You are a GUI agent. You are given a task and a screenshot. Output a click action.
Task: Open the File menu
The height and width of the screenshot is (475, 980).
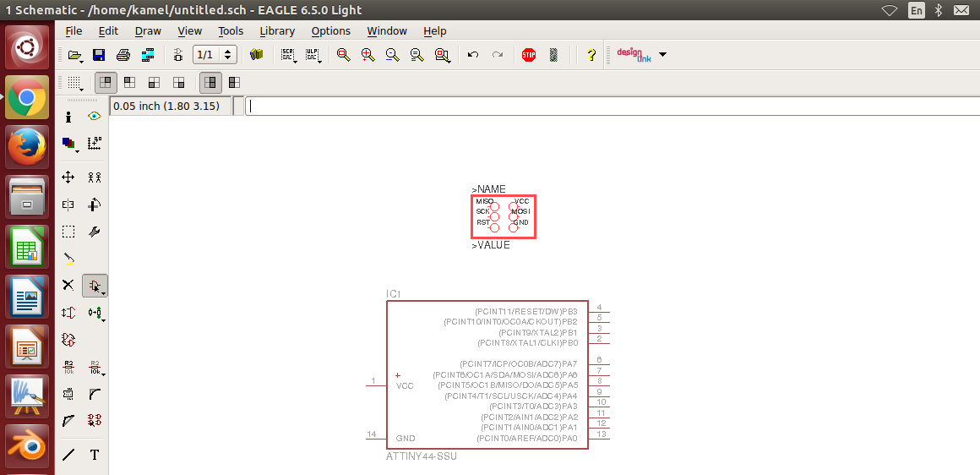click(x=73, y=30)
